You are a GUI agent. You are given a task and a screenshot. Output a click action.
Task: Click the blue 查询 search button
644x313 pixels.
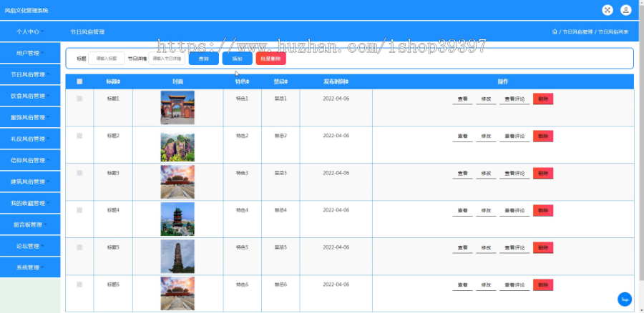tap(204, 59)
